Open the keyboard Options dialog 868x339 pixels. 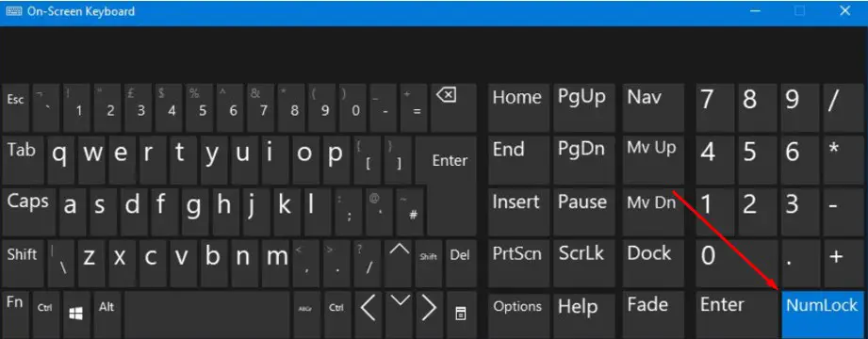pyautogui.click(x=517, y=314)
